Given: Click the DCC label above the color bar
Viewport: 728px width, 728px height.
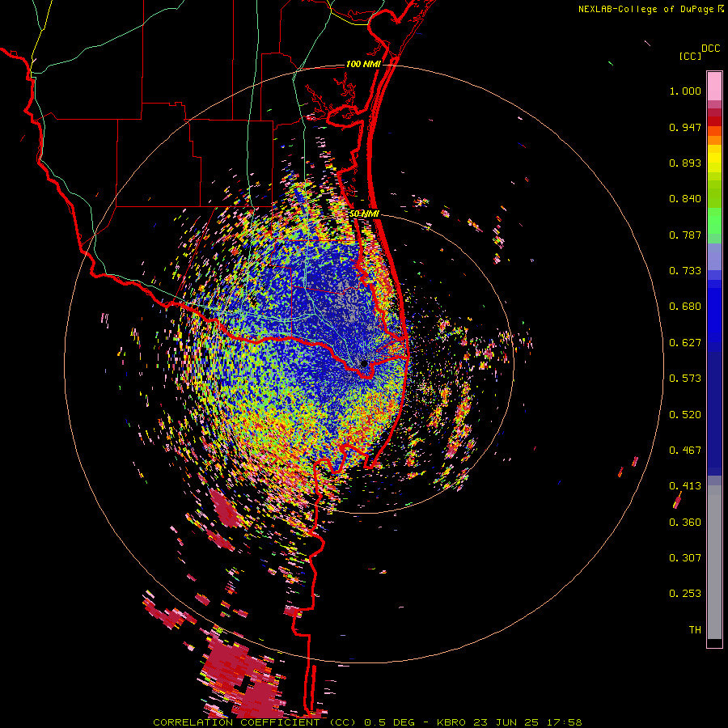Looking at the screenshot, I should click(x=711, y=49).
